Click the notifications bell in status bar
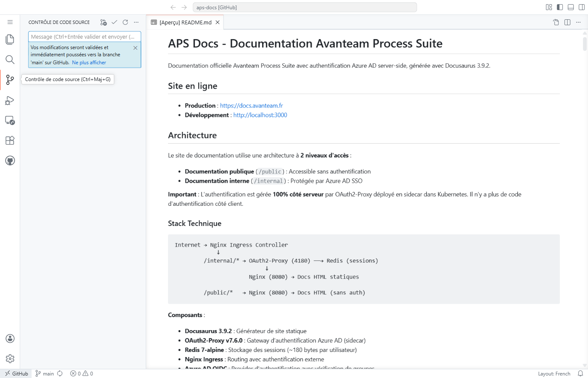Screen dimensions: 588x378 point(580,373)
